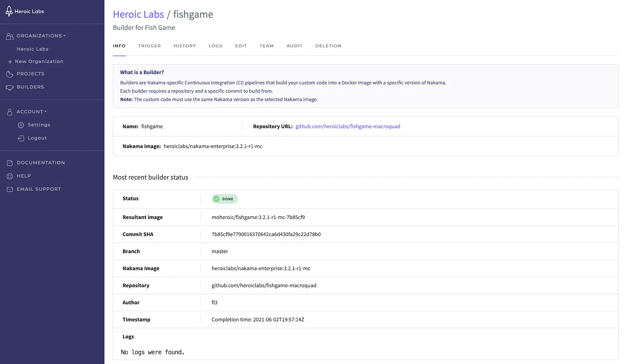The height and width of the screenshot is (364, 627).
Task: Click the Settings account icon
Action: click(x=20, y=125)
